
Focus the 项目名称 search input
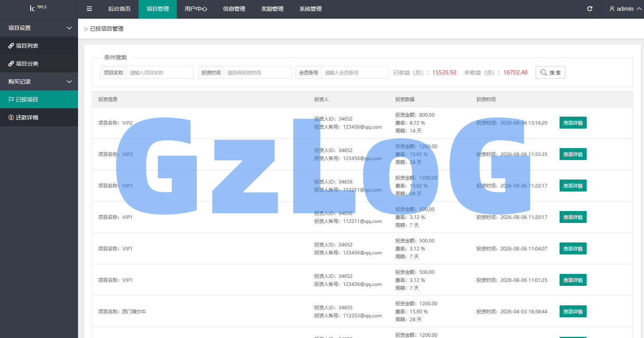(x=160, y=72)
